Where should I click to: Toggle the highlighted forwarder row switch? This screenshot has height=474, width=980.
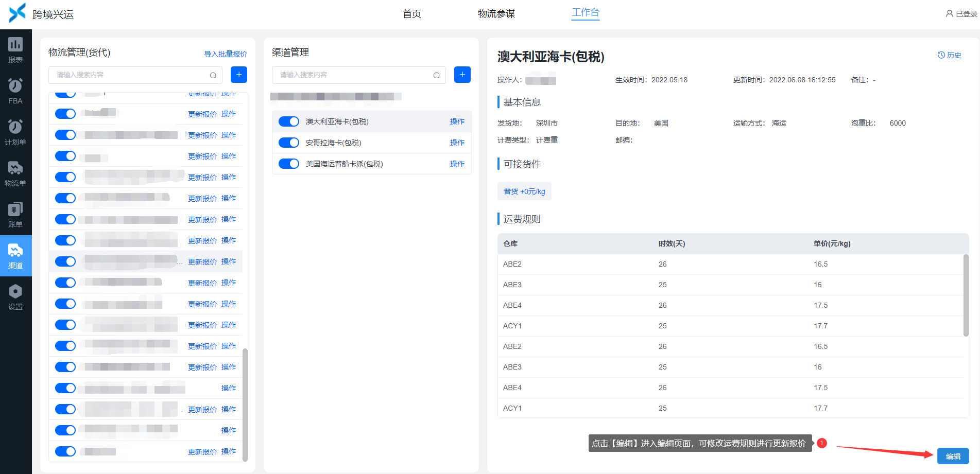pos(65,261)
